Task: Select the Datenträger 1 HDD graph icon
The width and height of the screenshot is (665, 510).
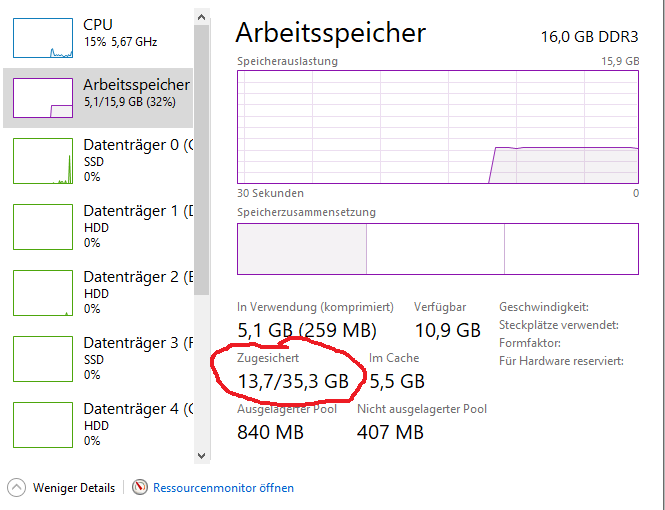Action: (x=43, y=226)
